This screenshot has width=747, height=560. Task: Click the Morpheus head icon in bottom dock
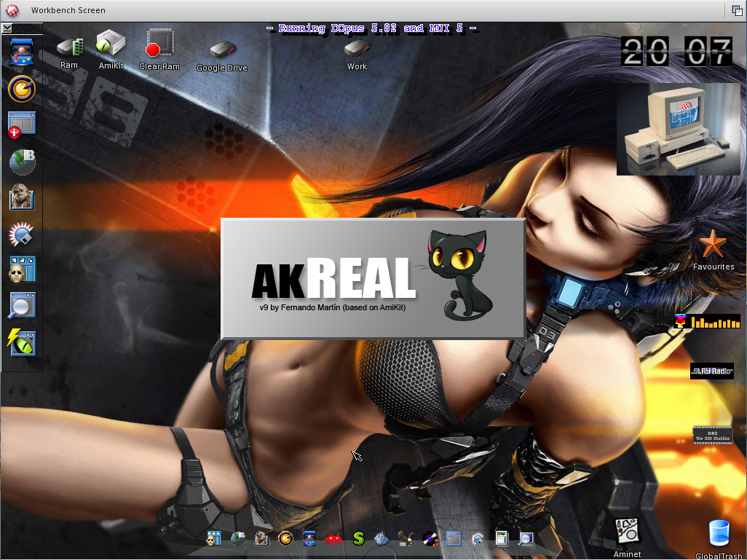[213, 539]
